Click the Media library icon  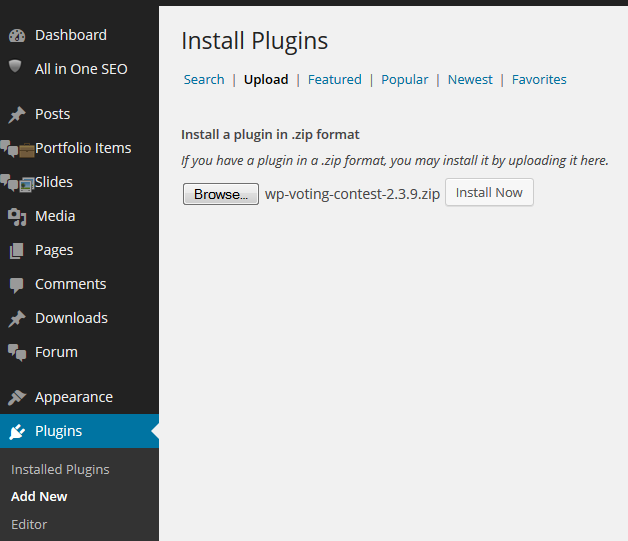click(17, 217)
